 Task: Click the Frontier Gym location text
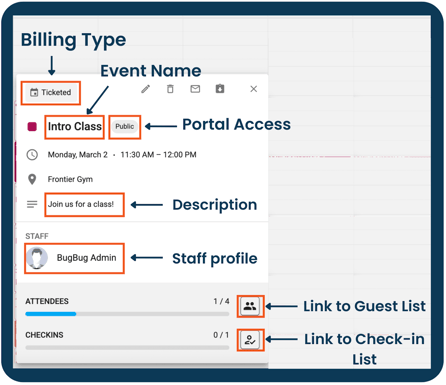(70, 179)
